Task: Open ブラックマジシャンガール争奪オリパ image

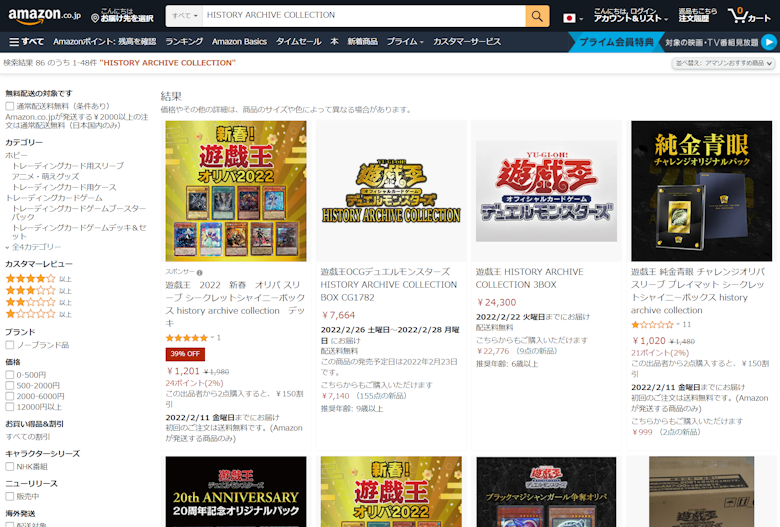Action: click(546, 492)
